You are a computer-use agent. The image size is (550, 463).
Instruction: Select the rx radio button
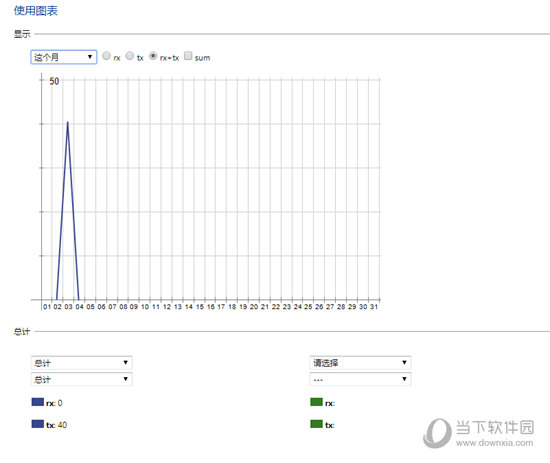coord(106,56)
